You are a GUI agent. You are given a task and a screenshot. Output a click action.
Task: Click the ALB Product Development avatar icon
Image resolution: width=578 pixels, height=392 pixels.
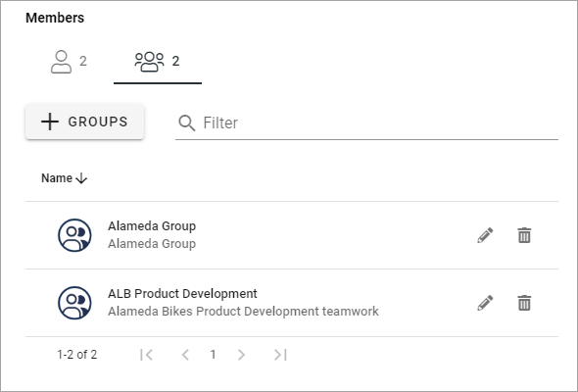(74, 303)
